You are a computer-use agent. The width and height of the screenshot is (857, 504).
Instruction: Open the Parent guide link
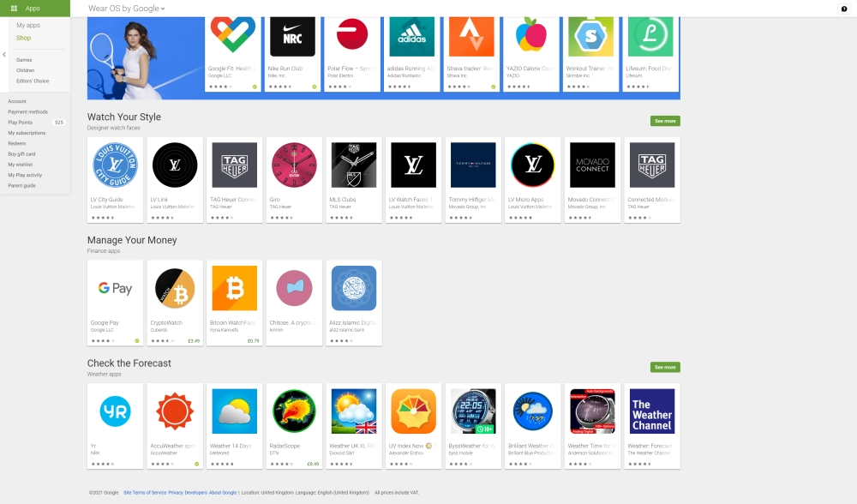pyautogui.click(x=22, y=186)
